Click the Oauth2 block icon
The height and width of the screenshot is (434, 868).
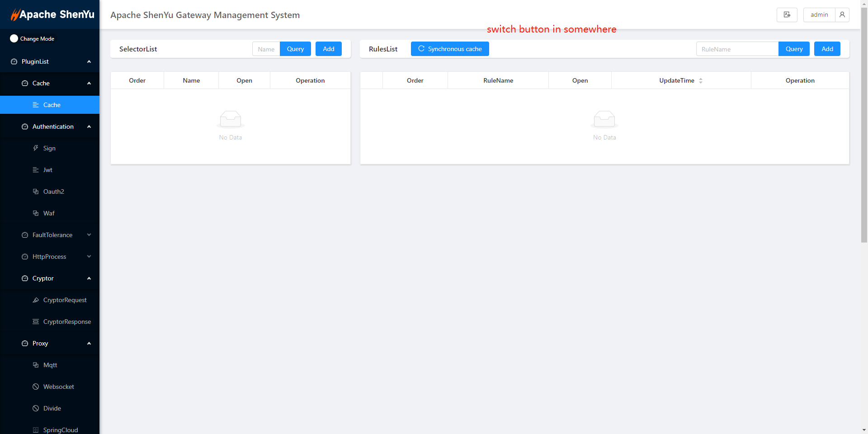pos(36,191)
